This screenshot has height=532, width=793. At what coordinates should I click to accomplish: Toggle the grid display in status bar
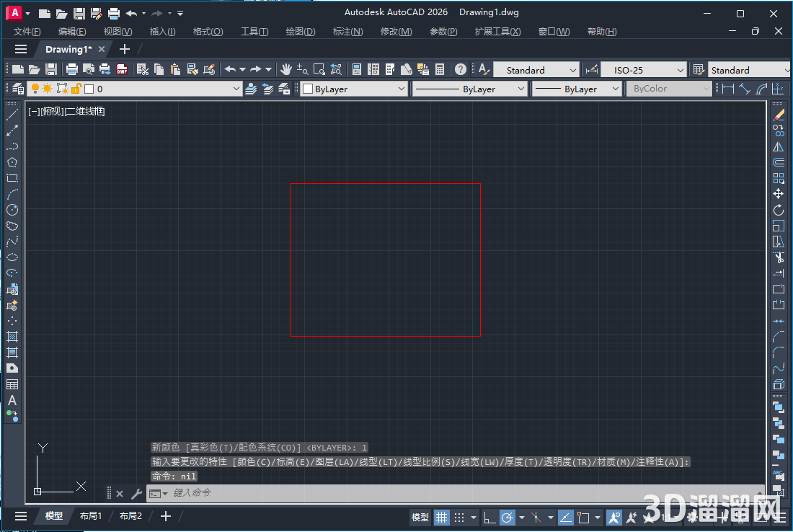coord(441,518)
